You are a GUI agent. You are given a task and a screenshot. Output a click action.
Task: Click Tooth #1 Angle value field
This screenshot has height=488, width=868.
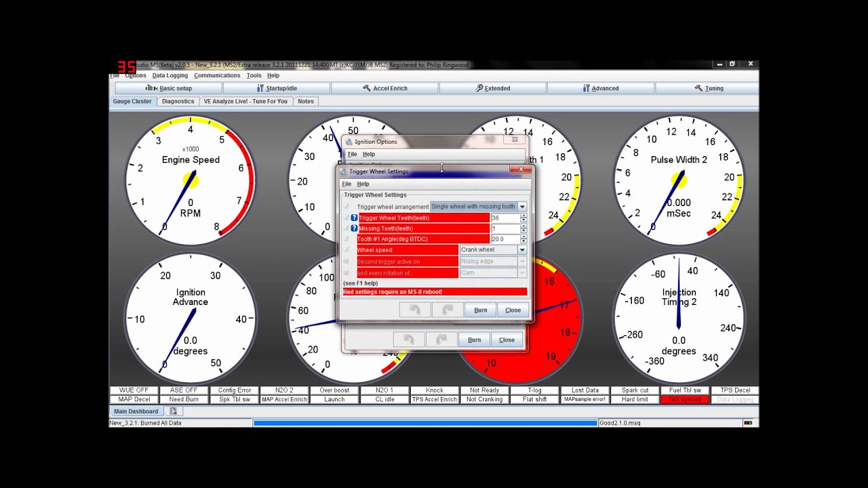[x=505, y=239]
